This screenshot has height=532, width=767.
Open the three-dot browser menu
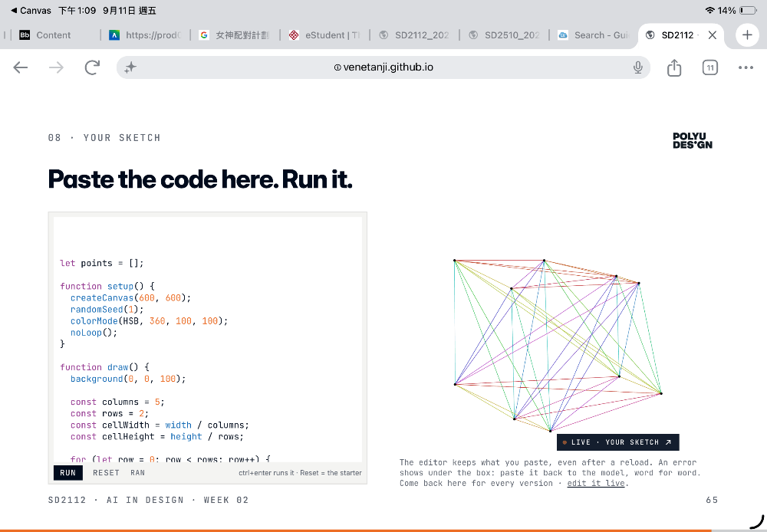(x=746, y=67)
